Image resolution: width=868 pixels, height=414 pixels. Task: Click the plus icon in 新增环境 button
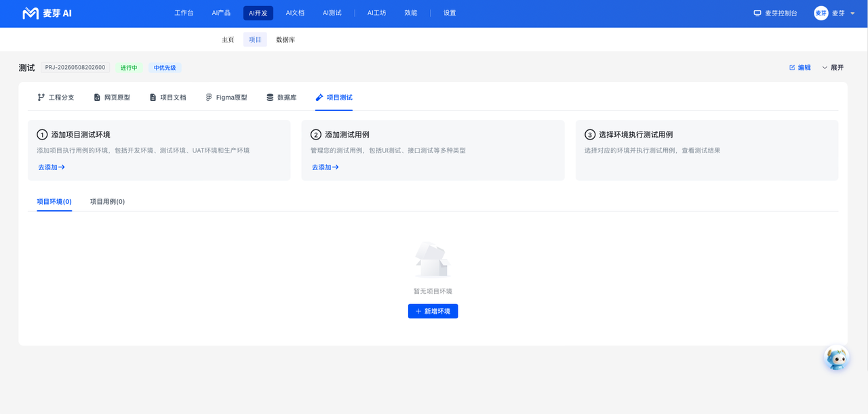[x=418, y=311]
